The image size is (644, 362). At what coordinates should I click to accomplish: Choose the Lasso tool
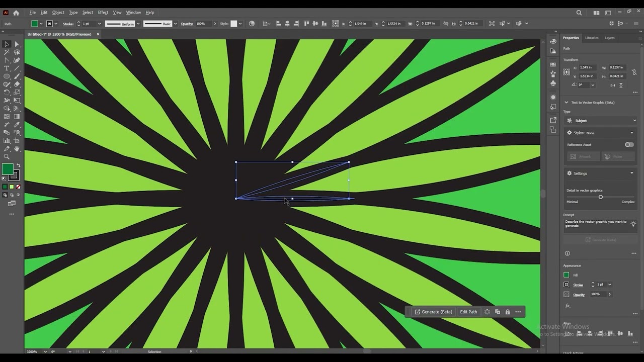(17, 52)
